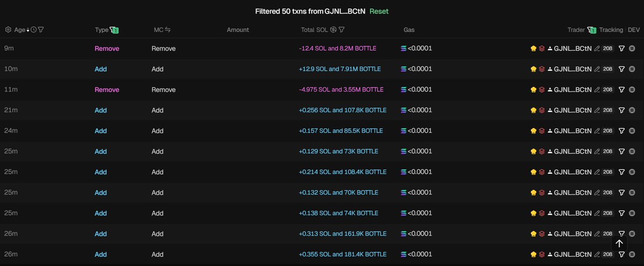This screenshot has height=266, width=644.
Task: Open the Total SOL column filter funnel
Action: [341, 30]
